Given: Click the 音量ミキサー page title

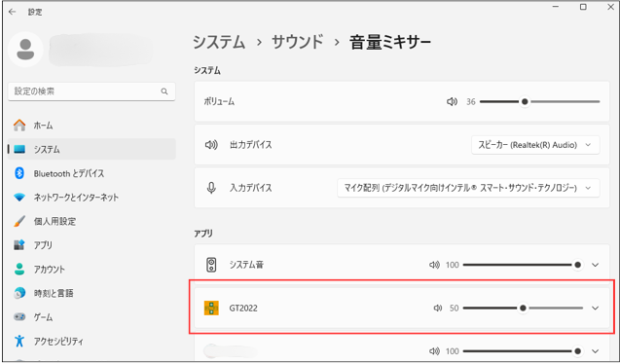Looking at the screenshot, I should [x=390, y=42].
